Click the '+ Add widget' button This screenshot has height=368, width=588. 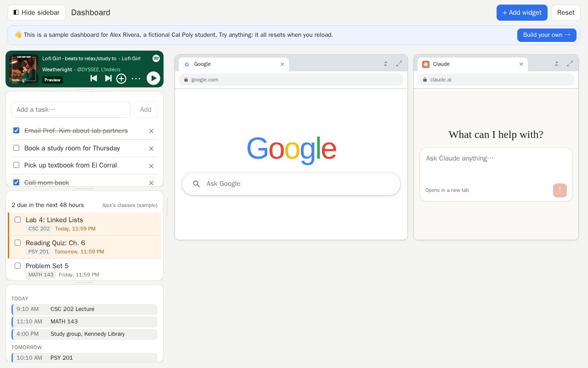(522, 12)
